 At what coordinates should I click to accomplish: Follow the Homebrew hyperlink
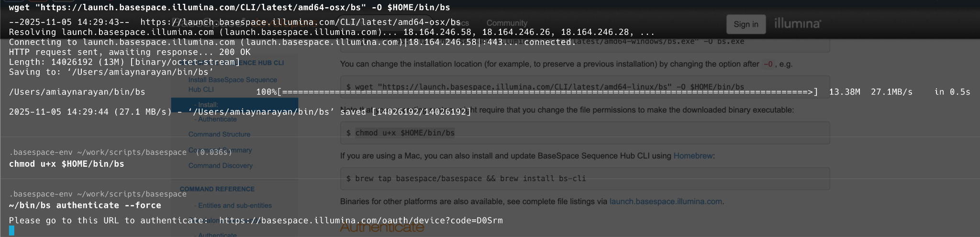(x=693, y=156)
